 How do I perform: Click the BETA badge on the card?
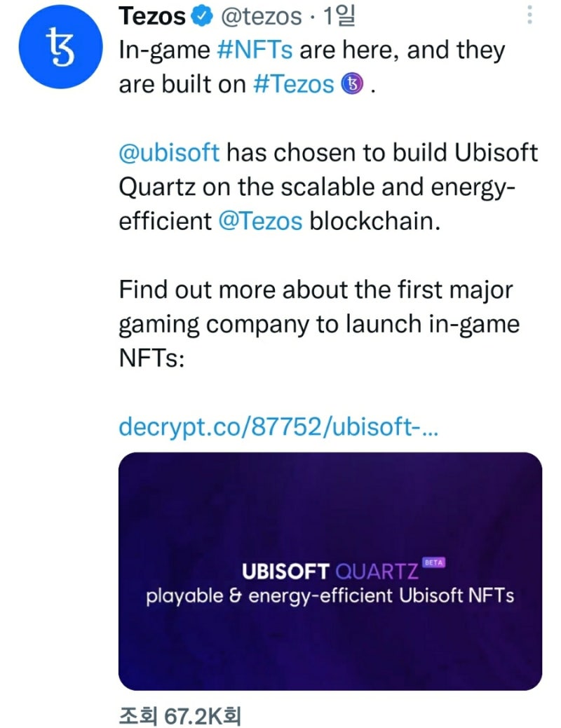(434, 562)
